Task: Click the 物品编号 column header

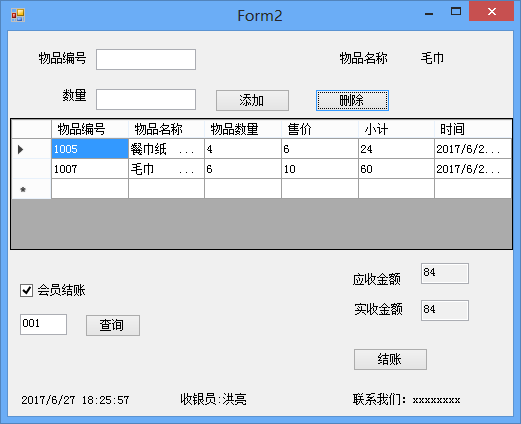Action: [90, 129]
